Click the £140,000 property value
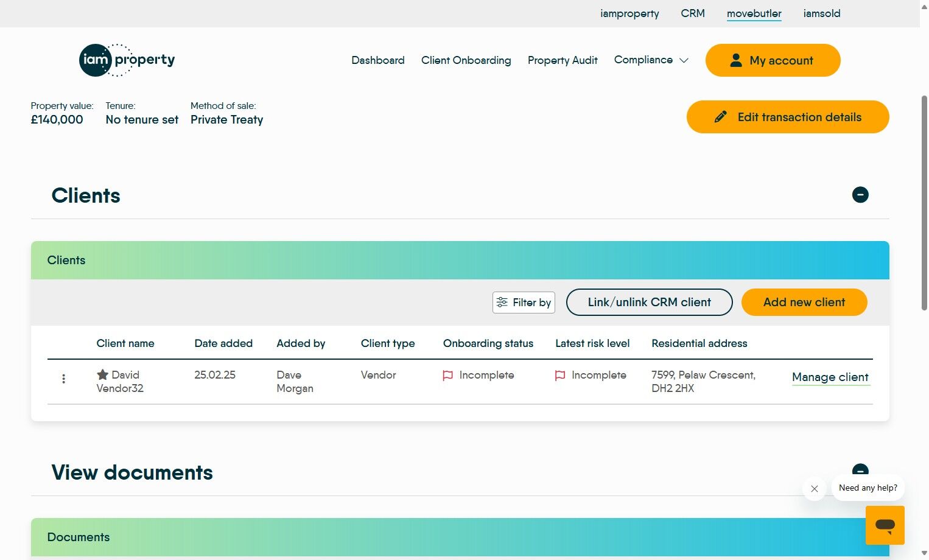The width and height of the screenshot is (929, 560). pos(57,120)
